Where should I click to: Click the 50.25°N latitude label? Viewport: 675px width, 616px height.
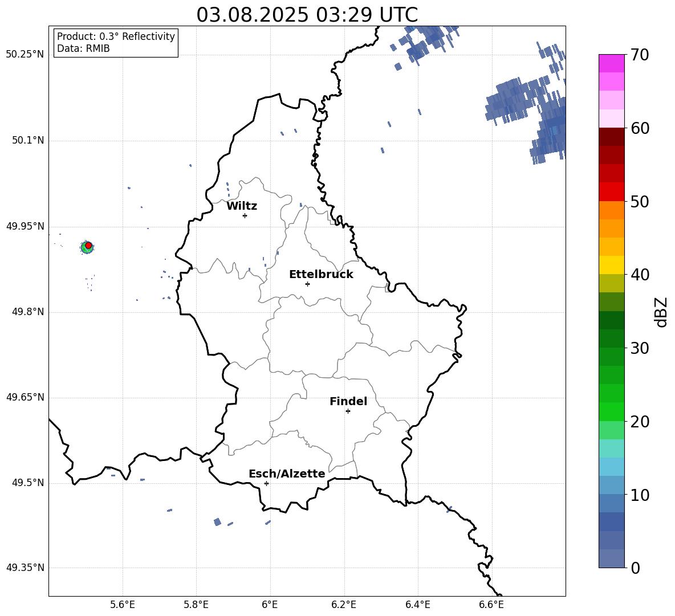coord(25,55)
